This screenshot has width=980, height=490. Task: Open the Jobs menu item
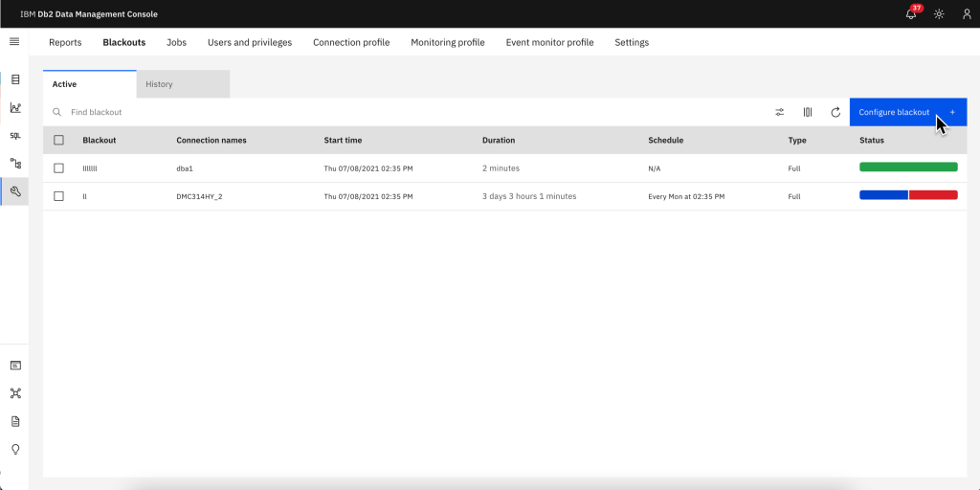pyautogui.click(x=176, y=42)
